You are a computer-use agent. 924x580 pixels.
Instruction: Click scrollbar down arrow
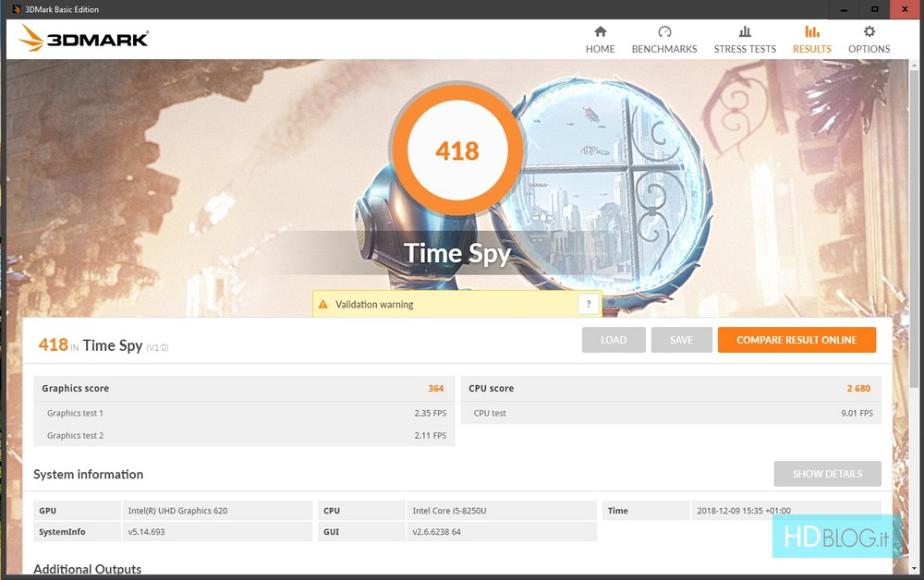point(914,569)
